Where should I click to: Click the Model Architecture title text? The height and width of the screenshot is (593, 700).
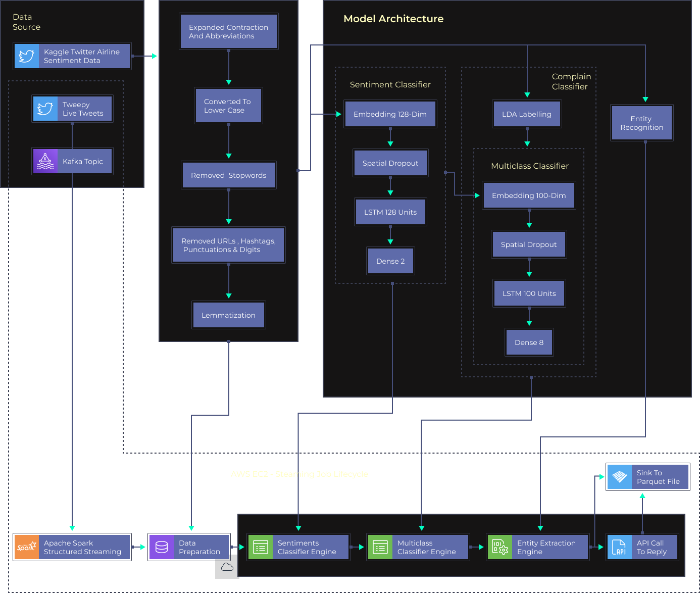click(393, 19)
